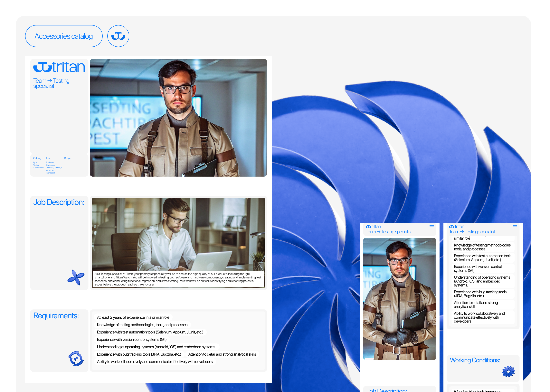Open the Support menu heading
Screen dimensions: 550x392
[x=68, y=158]
